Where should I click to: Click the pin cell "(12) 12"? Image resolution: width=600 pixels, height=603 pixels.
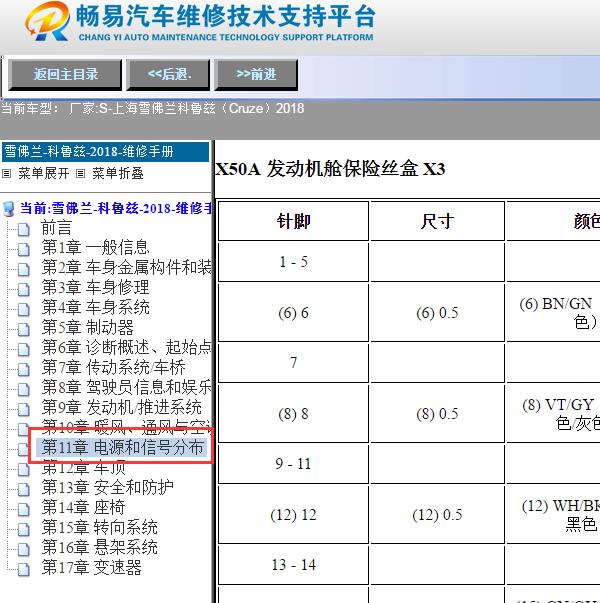(x=293, y=515)
